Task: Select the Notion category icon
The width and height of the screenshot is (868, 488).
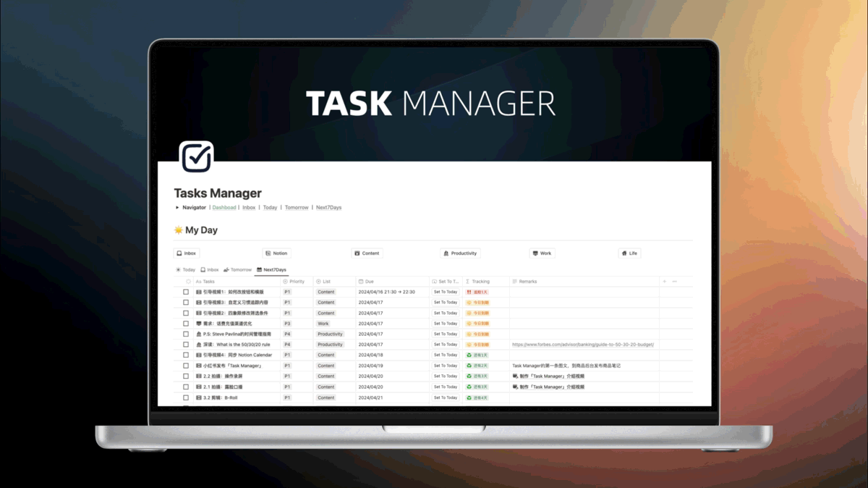Action: pyautogui.click(x=270, y=253)
